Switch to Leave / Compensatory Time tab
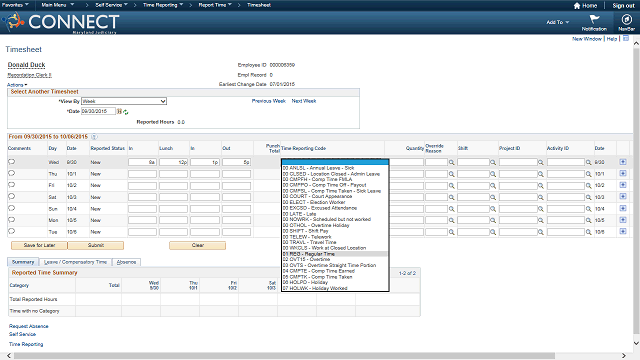 click(x=75, y=262)
